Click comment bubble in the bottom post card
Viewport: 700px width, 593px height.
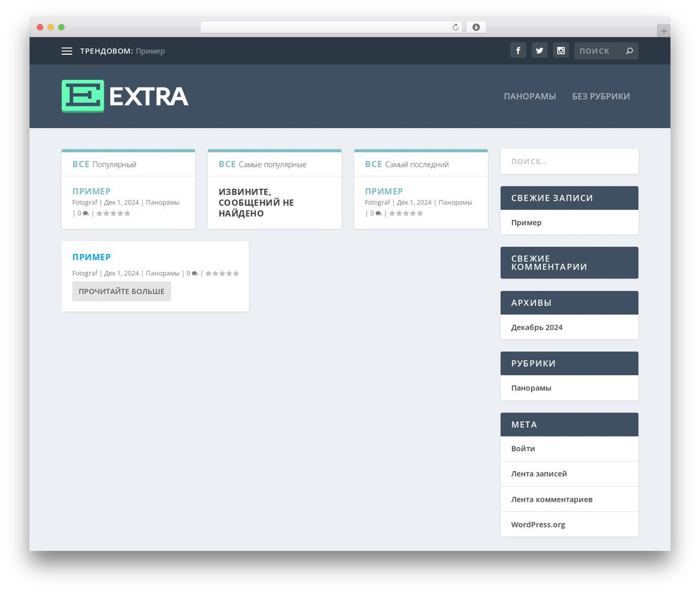click(x=195, y=274)
